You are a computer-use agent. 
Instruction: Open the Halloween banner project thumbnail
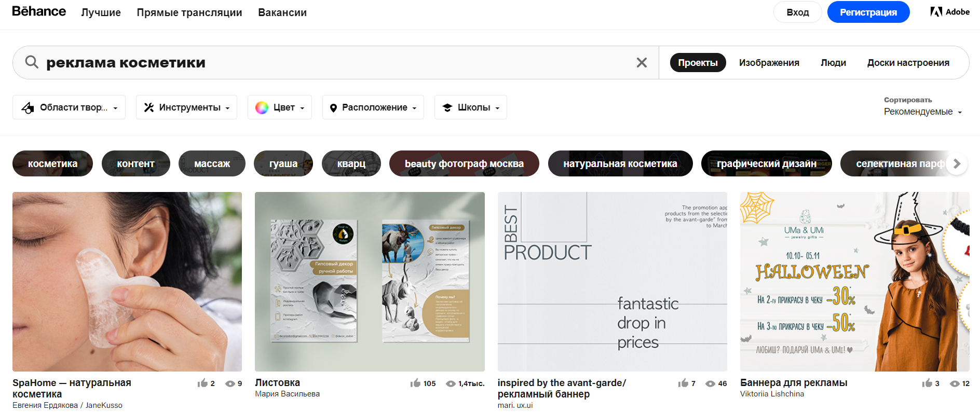point(854,281)
